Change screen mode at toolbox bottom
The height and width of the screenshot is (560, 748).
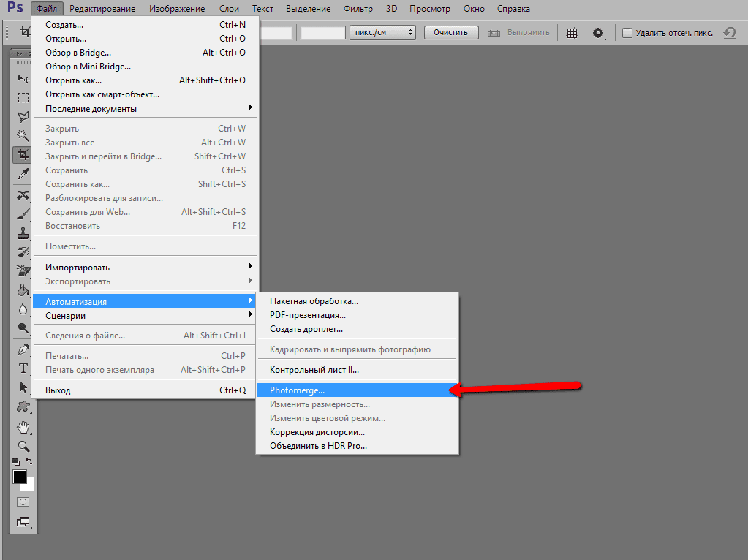[x=23, y=522]
